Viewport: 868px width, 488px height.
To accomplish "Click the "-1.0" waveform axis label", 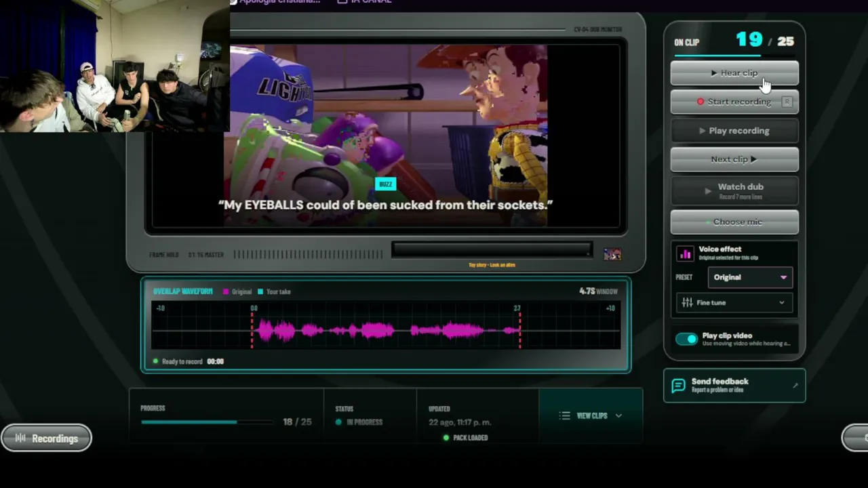I will click(x=160, y=308).
